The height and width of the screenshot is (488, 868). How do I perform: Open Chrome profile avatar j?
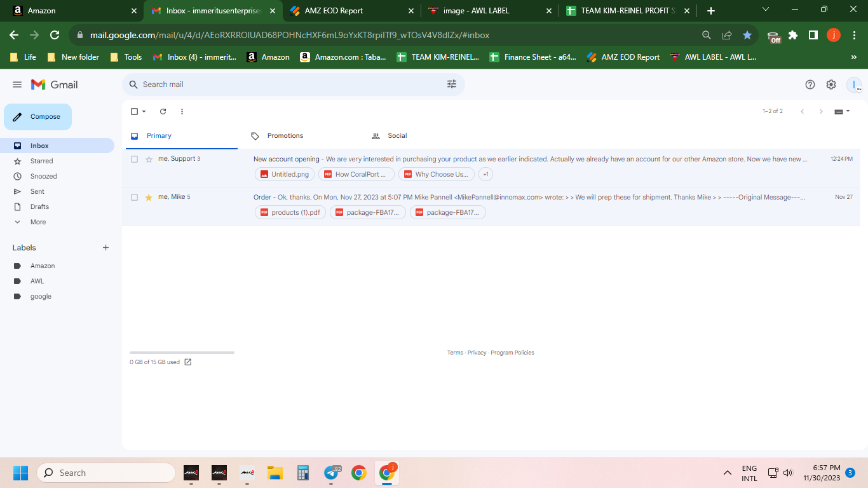834,35
